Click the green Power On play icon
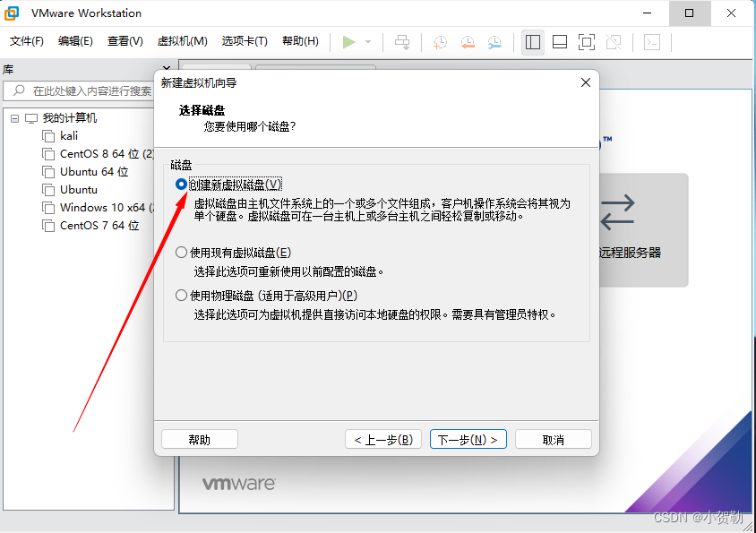 [x=348, y=42]
